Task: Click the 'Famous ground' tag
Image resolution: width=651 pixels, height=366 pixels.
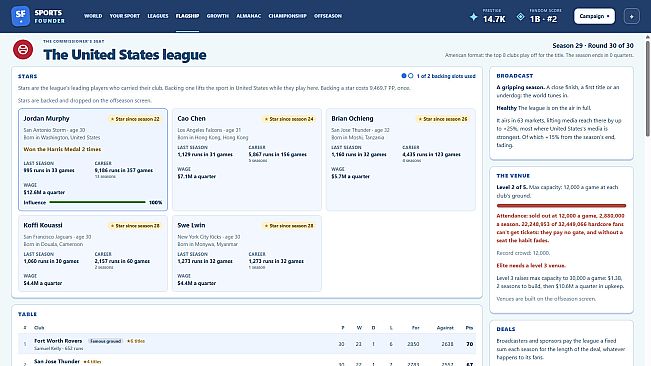Action: (x=105, y=341)
